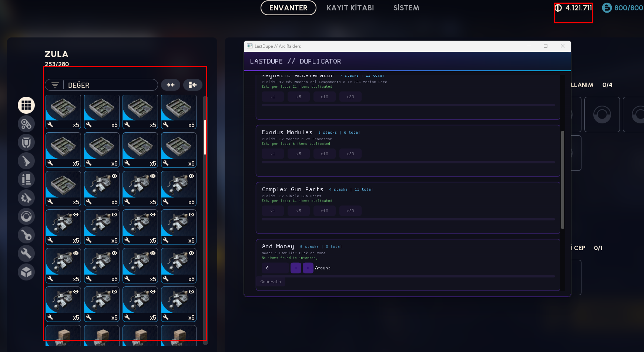Click the inward-arrows stack items icon

[171, 85]
